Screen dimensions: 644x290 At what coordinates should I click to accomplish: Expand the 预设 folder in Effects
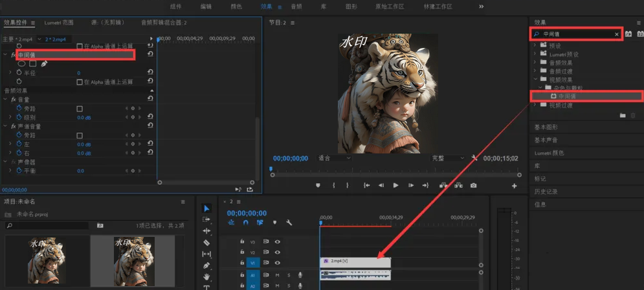(535, 45)
